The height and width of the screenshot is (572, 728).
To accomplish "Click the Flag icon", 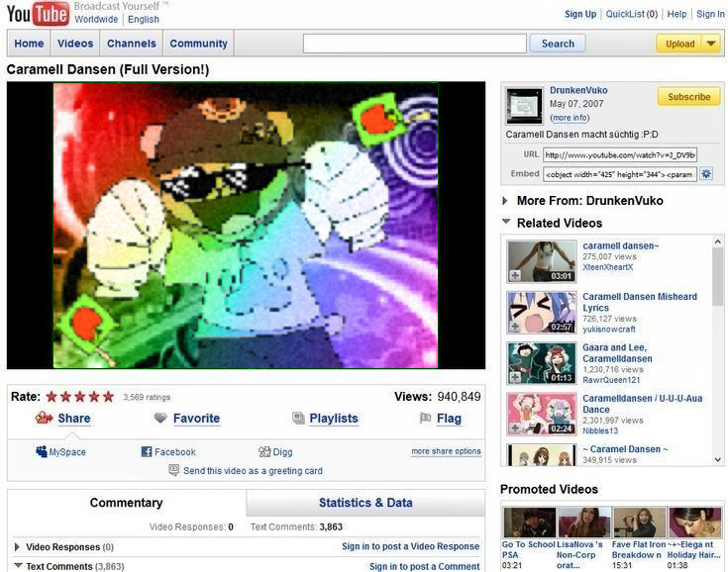I will [x=425, y=418].
